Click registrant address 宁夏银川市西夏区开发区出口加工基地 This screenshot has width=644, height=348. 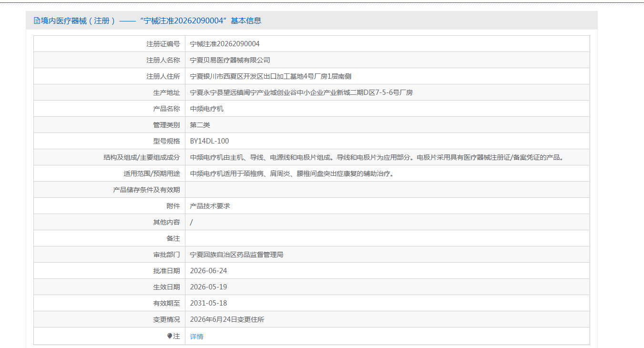271,76
